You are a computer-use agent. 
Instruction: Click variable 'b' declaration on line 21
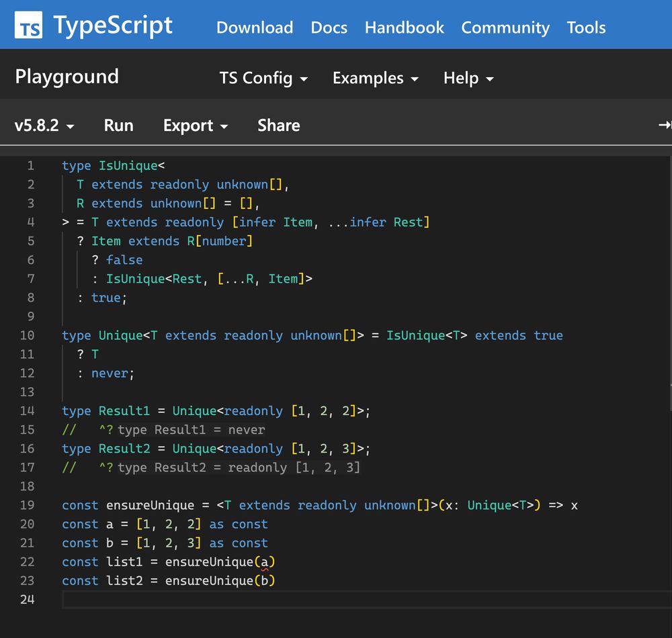(x=110, y=543)
